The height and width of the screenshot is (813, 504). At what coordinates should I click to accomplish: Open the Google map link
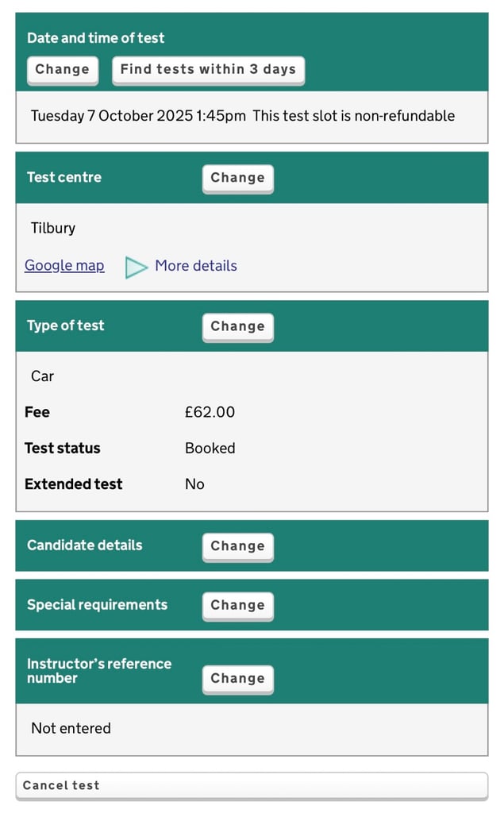[x=64, y=266]
